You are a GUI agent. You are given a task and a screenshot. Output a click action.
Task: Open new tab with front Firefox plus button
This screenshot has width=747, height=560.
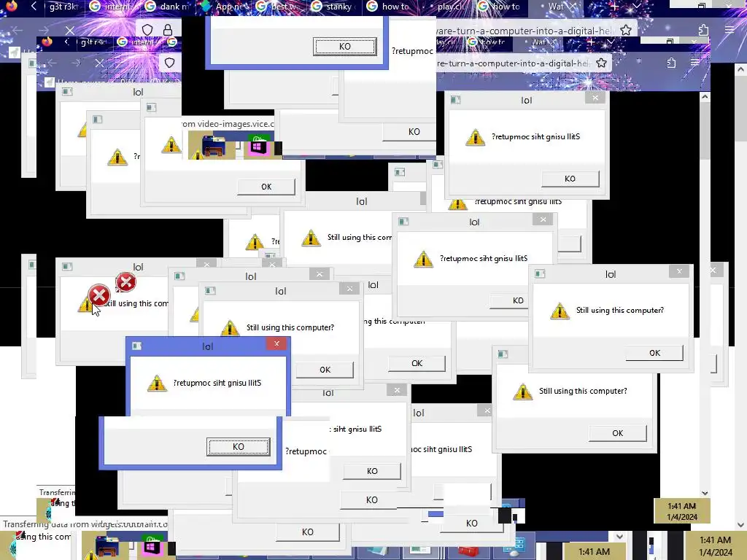tap(615, 7)
